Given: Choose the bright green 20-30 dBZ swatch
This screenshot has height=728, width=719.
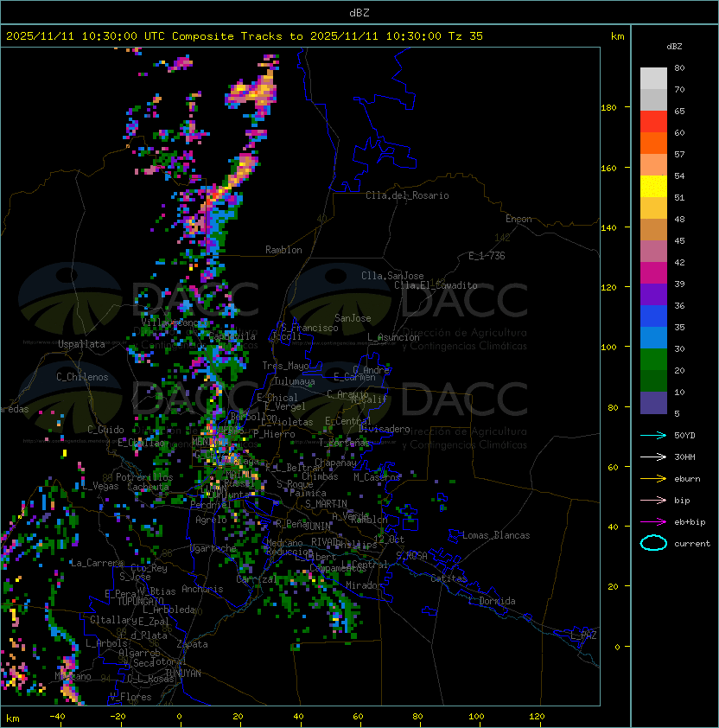Looking at the screenshot, I should tap(653, 360).
